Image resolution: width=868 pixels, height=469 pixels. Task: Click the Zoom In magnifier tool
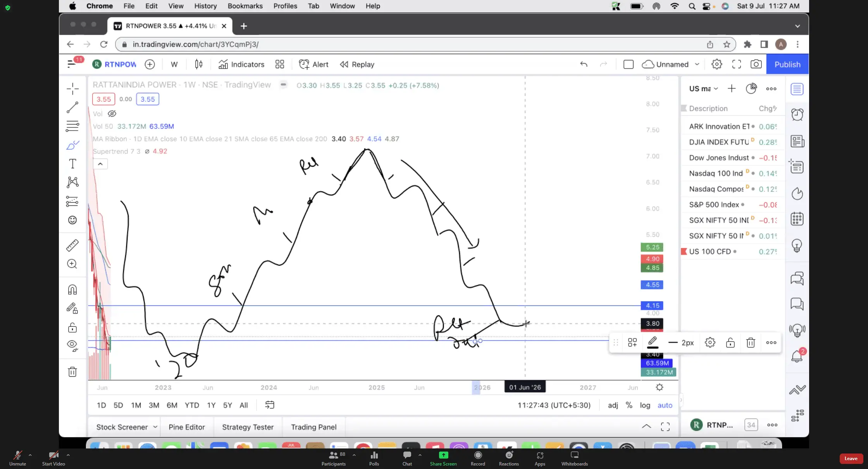72,264
